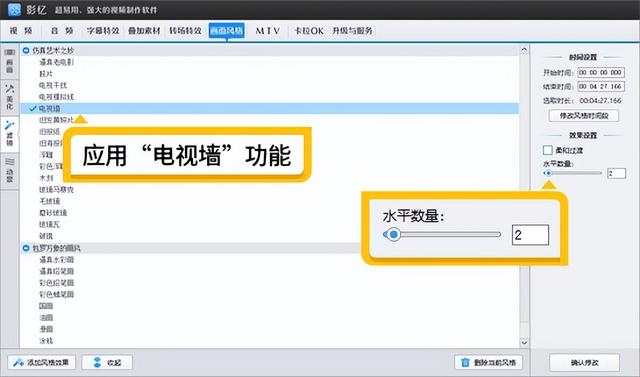Choose the 逼真老电影 style
The image size is (640, 377).
[56, 62]
